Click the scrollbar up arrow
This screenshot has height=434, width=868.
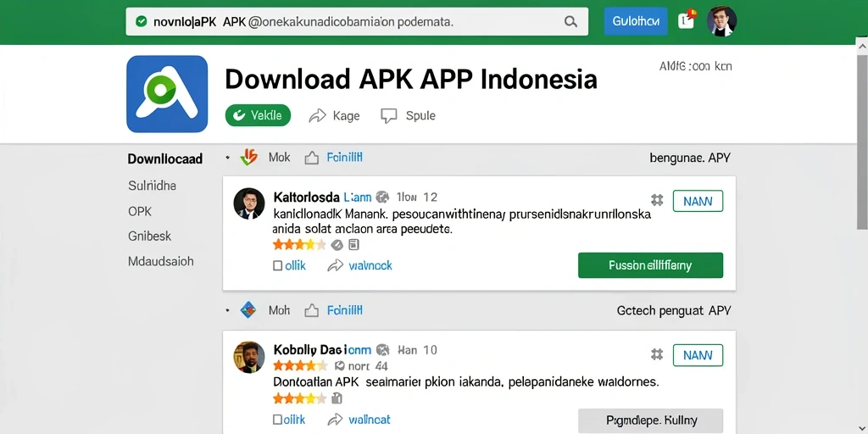tap(862, 46)
